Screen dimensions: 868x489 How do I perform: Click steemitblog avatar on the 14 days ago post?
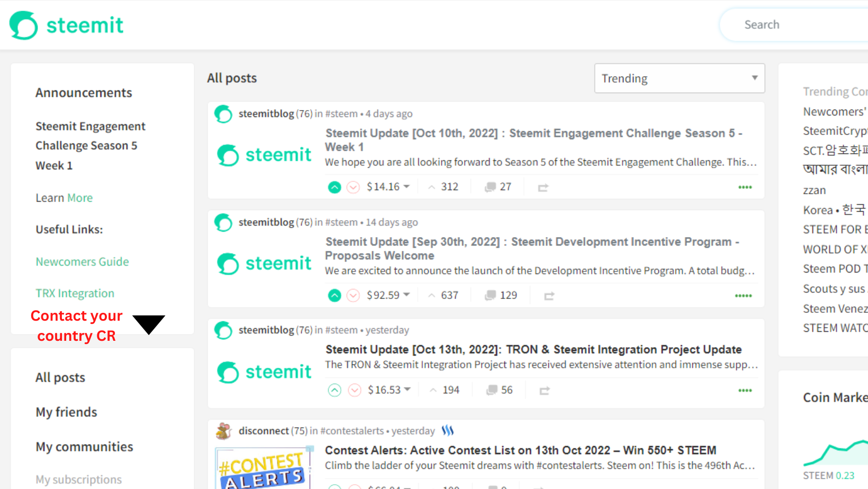click(x=223, y=222)
